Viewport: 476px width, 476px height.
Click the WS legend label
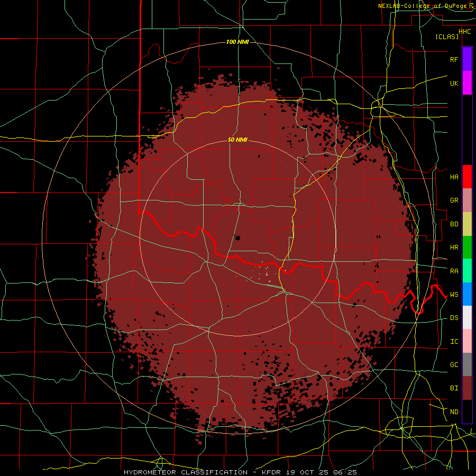click(x=454, y=295)
